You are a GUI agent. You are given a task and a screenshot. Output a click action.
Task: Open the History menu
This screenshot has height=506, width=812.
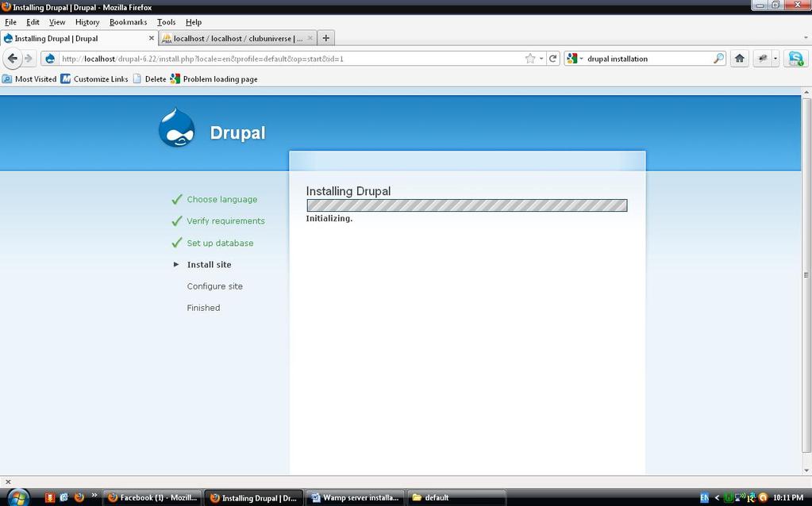87,22
